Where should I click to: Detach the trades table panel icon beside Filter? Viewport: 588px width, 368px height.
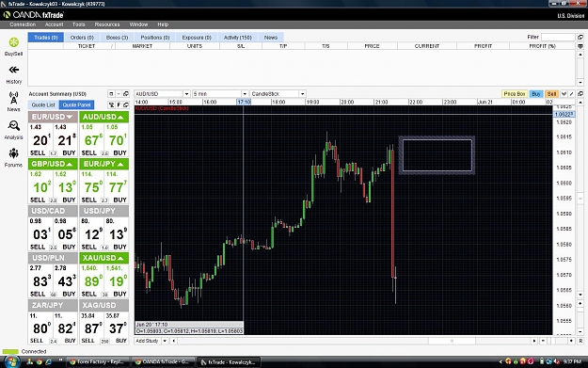(x=580, y=37)
